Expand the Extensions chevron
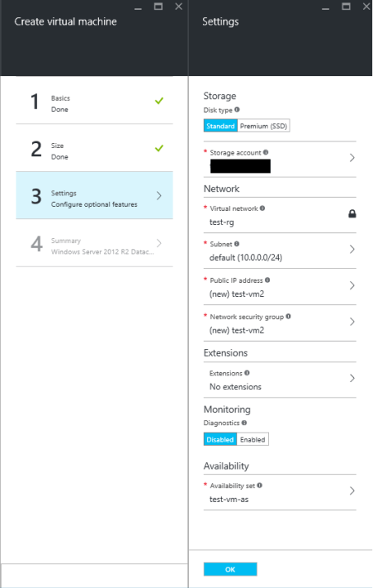Image resolution: width=373 pixels, height=588 pixels. 352,378
